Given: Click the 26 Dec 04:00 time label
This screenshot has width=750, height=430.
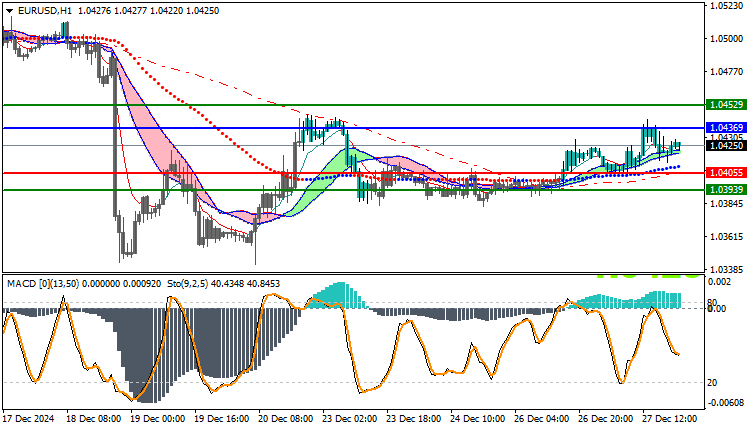Looking at the screenshot, I should coord(542,419).
